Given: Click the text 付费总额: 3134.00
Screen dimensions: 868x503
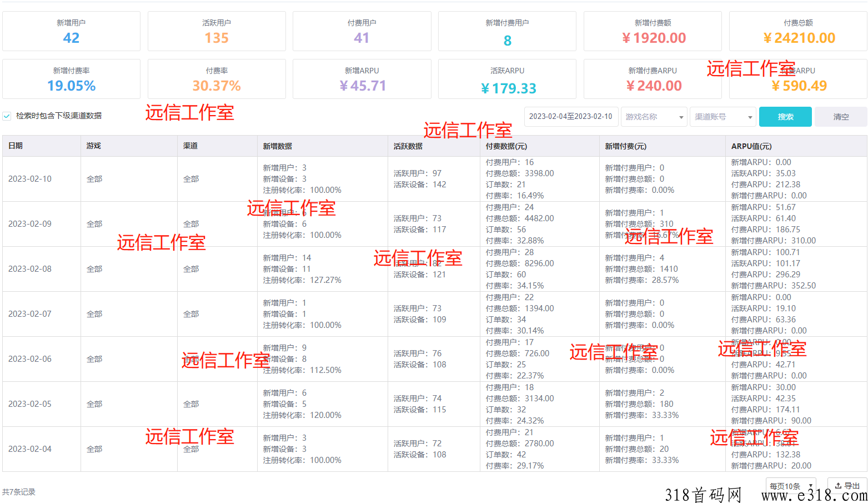Looking at the screenshot, I should pos(520,399).
